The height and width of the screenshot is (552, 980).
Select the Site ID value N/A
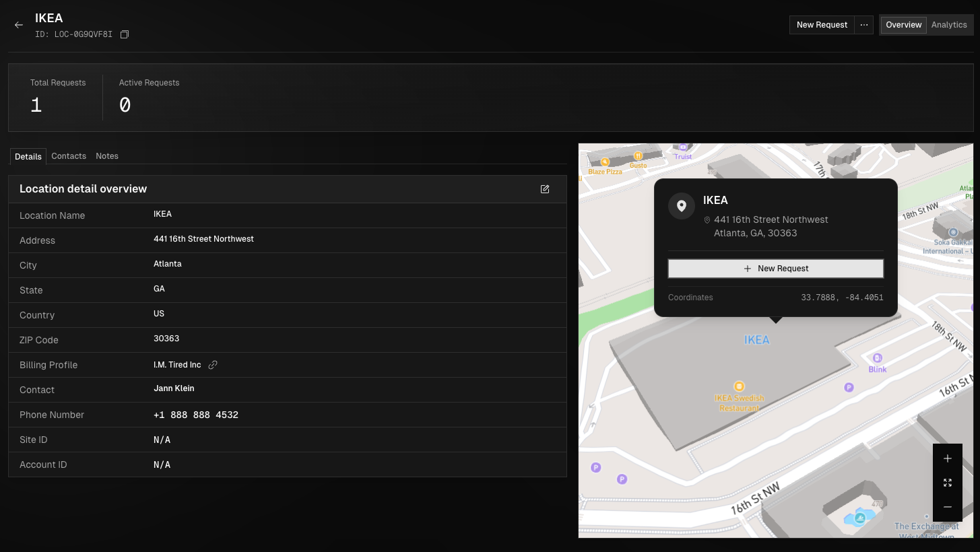tap(162, 440)
